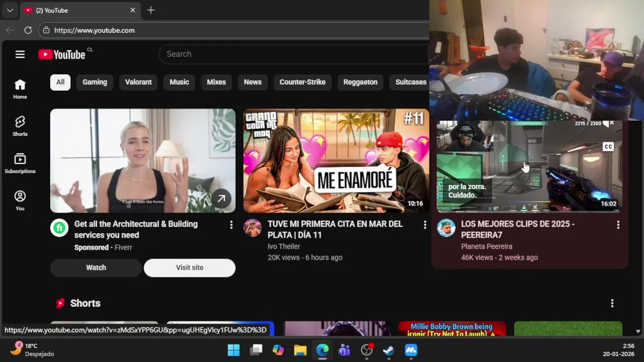This screenshot has width=644, height=362.
Task: Open the Ivo Theiler channel link
Action: tap(284, 246)
